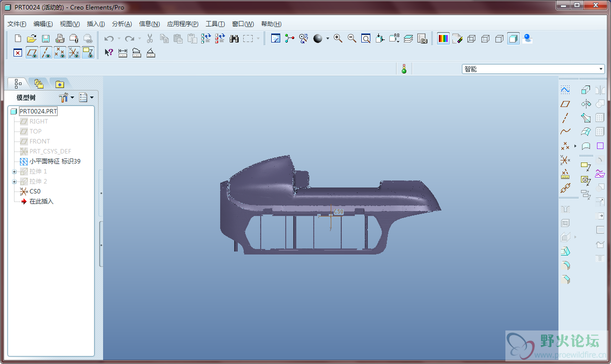Switch to the folder browser tab
611x364 pixels.
coord(39,83)
